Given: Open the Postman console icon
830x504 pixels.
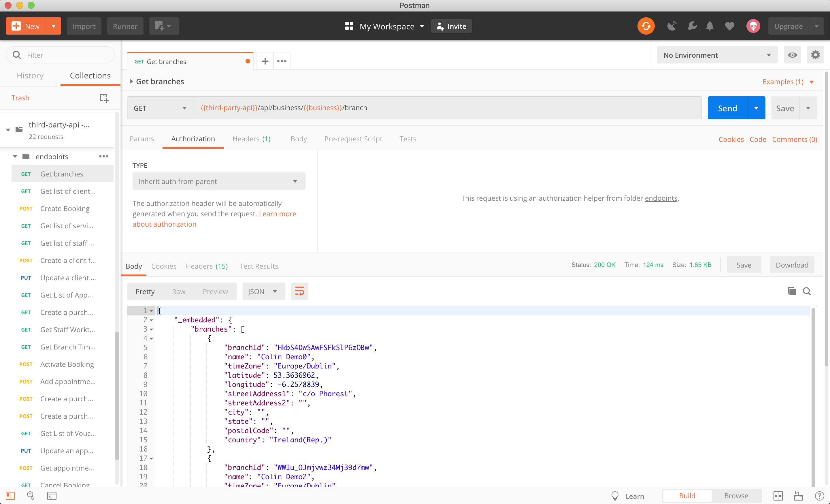Looking at the screenshot, I should click(52, 496).
